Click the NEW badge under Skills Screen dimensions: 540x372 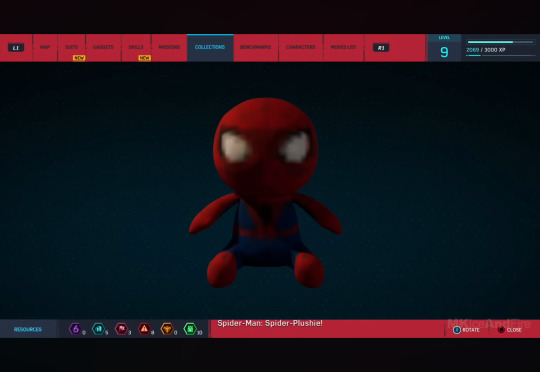tap(144, 58)
